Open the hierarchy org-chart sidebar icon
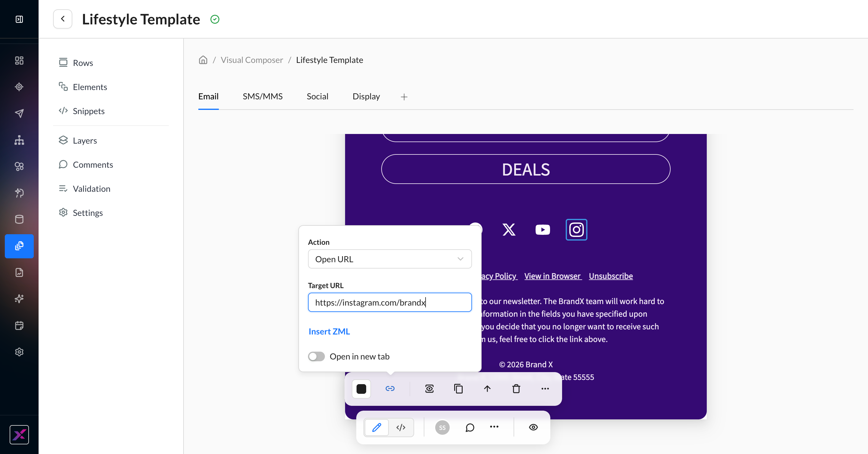This screenshot has width=868, height=454. [19, 140]
